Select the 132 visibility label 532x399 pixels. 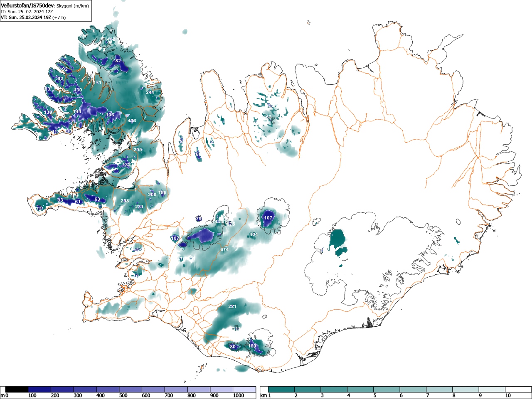(x=126, y=165)
